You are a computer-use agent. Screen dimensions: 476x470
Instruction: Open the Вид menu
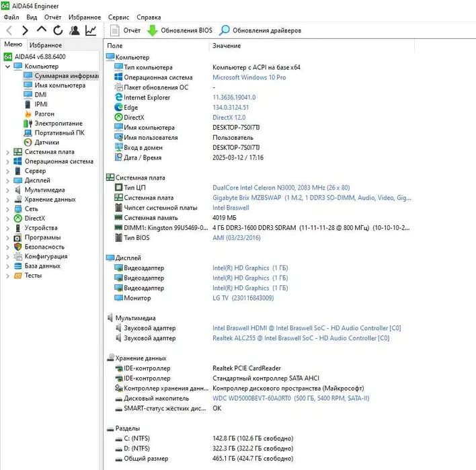click(x=32, y=17)
